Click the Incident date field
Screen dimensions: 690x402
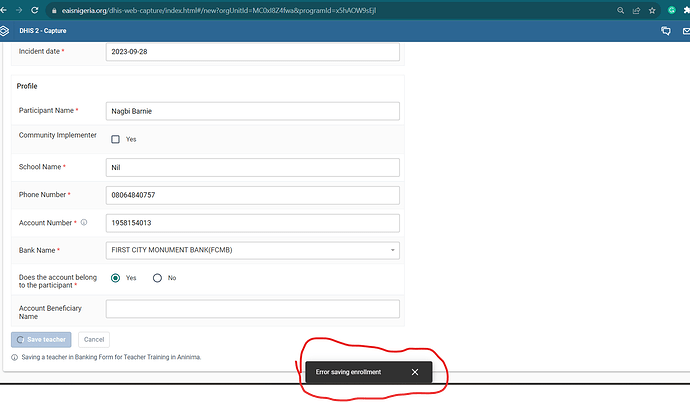point(252,51)
